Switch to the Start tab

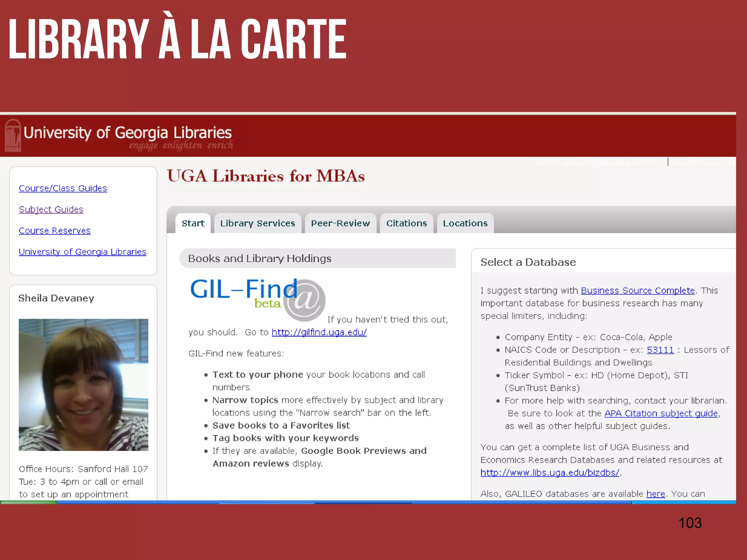click(193, 223)
